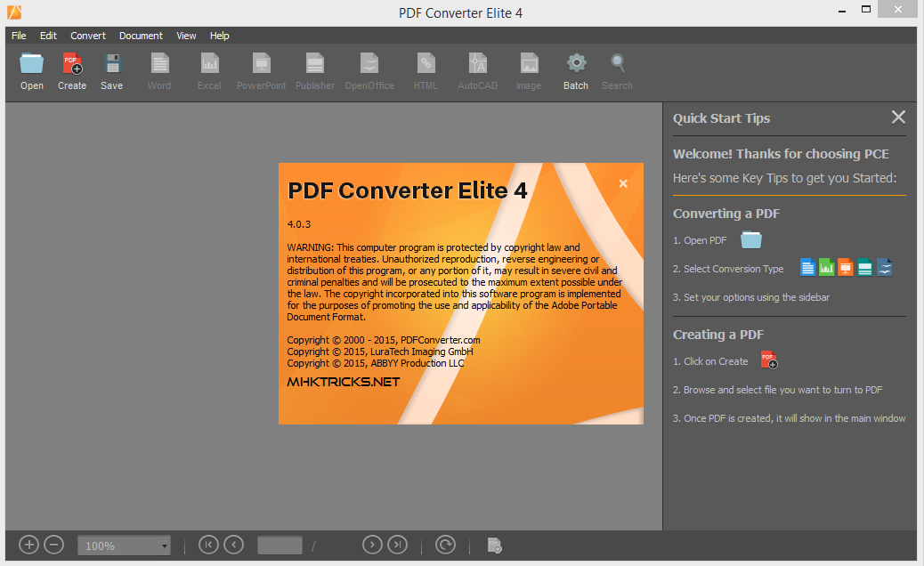Screen dimensions: 924x566
Task: Dismiss the PDF Converter Elite 4 splash dialog
Action: tap(622, 183)
